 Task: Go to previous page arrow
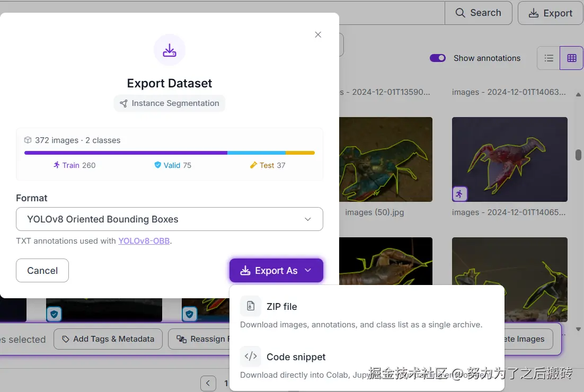click(x=208, y=383)
